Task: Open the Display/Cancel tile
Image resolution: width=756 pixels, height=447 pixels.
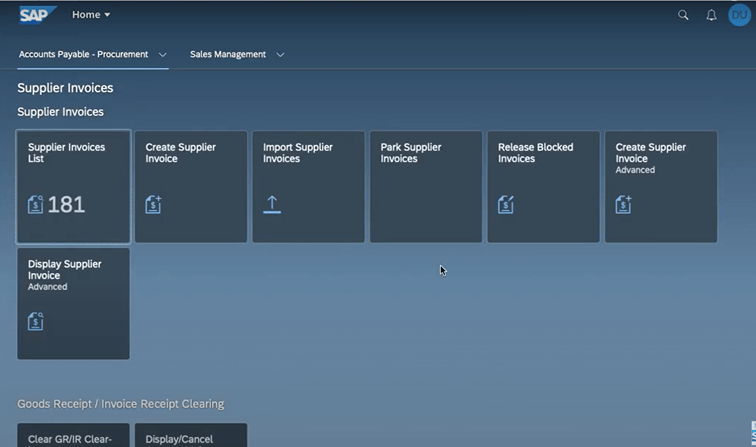Action: (x=190, y=437)
